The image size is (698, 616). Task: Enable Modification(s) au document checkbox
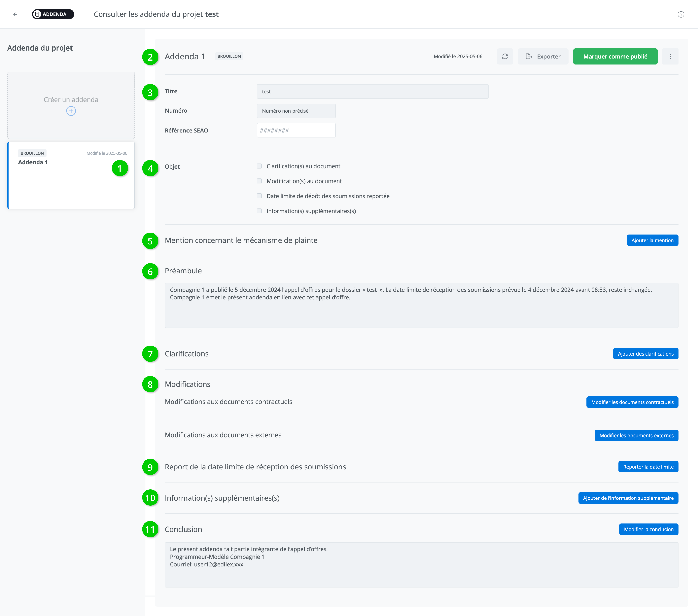260,181
